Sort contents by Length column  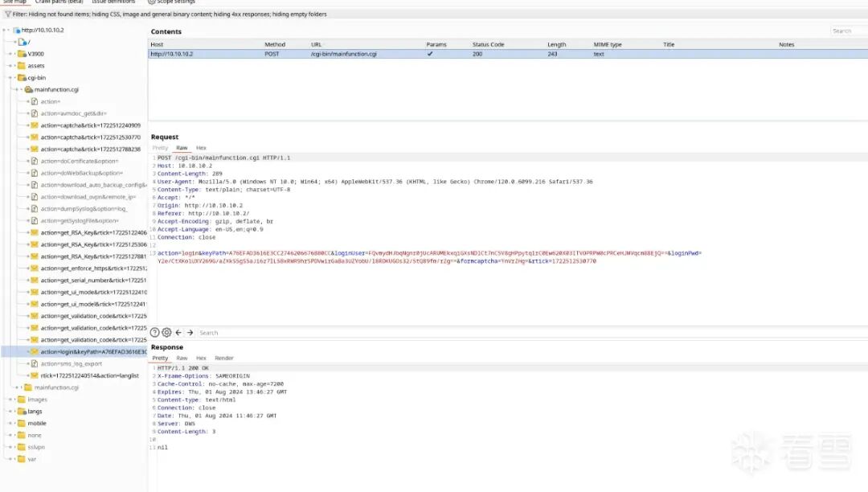tap(556, 45)
